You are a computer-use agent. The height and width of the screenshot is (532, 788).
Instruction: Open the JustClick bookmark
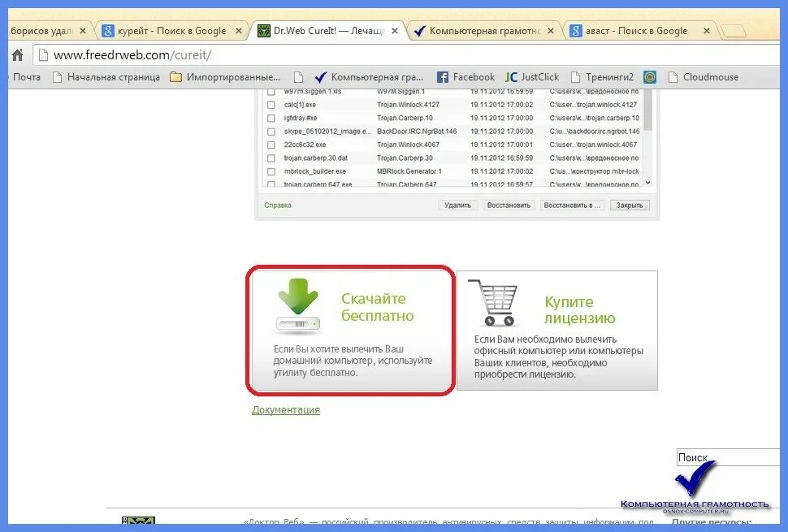[x=532, y=77]
